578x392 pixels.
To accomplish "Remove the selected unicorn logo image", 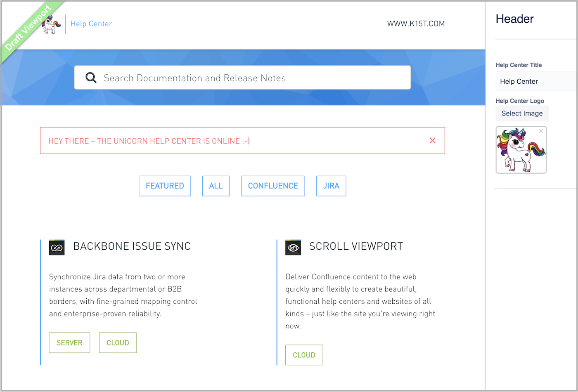I will (x=540, y=131).
